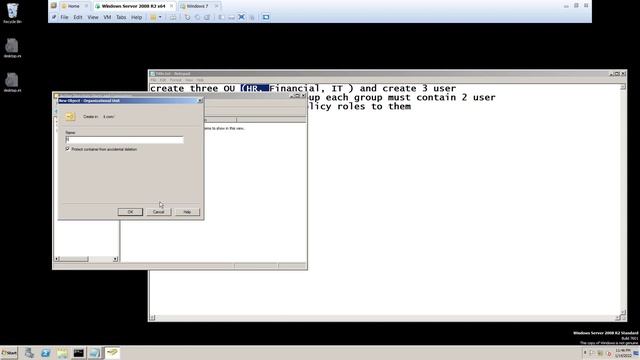The image size is (640, 360).
Task: Open the VMware VM menu
Action: pyautogui.click(x=107, y=17)
